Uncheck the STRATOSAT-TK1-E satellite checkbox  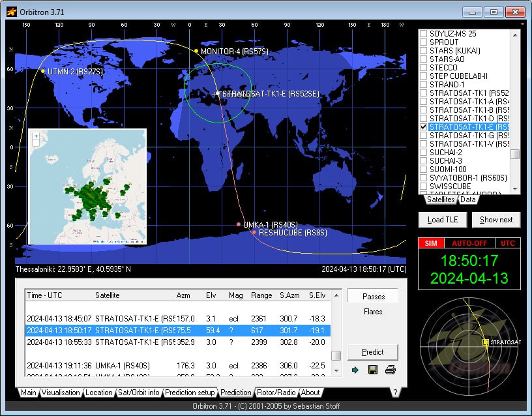423,126
